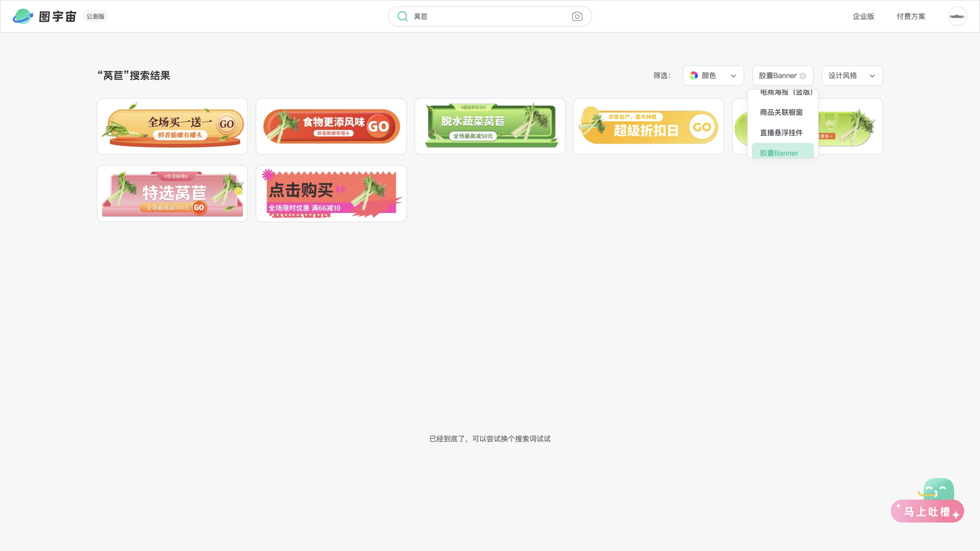
Task: Click the 颜色 dropdown chevron arrow
Action: (733, 76)
